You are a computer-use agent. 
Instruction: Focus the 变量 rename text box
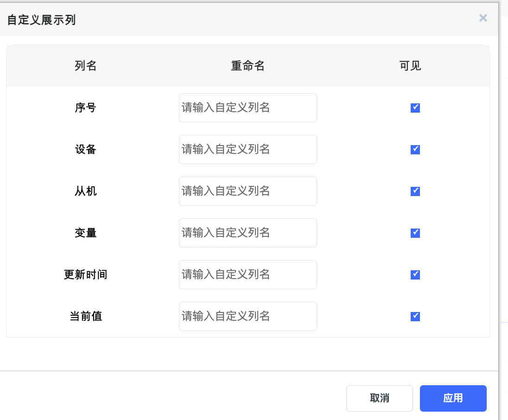(x=248, y=233)
